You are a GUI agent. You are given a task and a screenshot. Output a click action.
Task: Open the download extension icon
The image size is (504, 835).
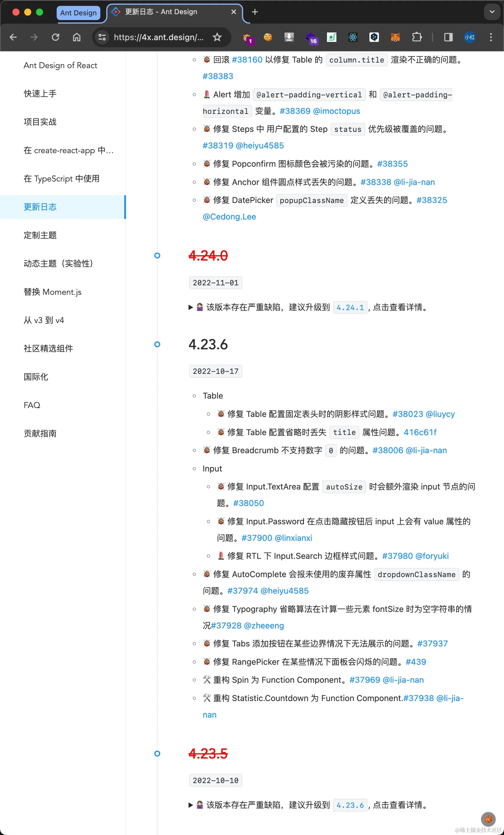click(x=289, y=37)
